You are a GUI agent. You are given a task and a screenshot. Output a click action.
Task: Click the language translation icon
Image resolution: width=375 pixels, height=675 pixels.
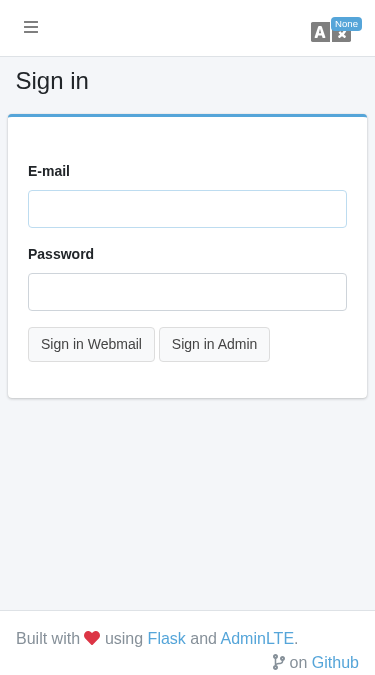pos(331,32)
